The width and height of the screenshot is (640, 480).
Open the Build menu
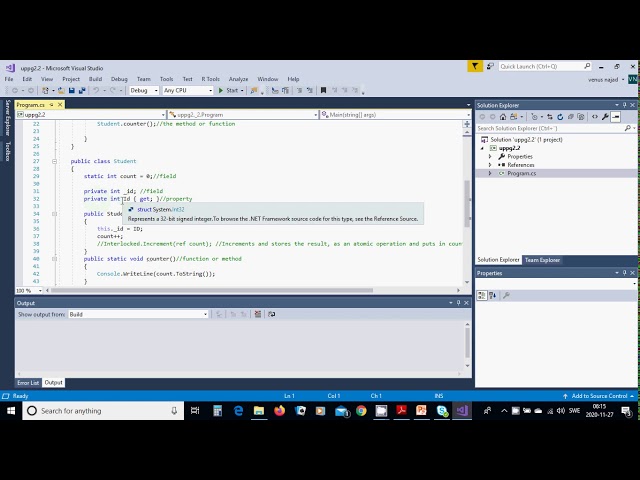pos(95,79)
